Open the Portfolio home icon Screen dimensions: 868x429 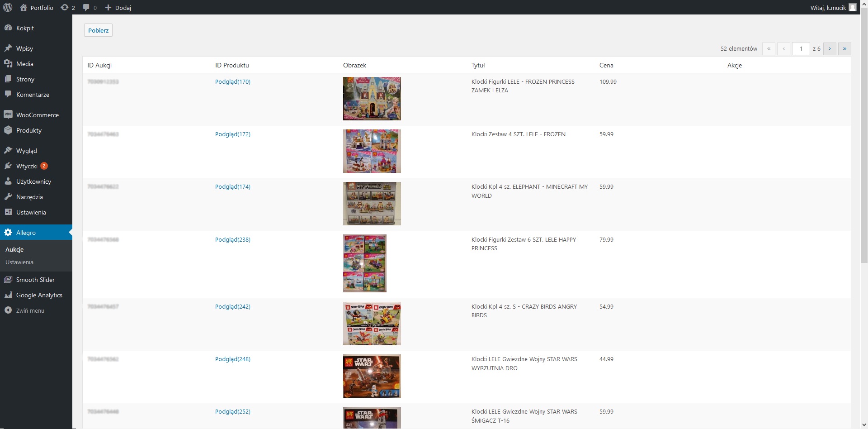point(24,7)
